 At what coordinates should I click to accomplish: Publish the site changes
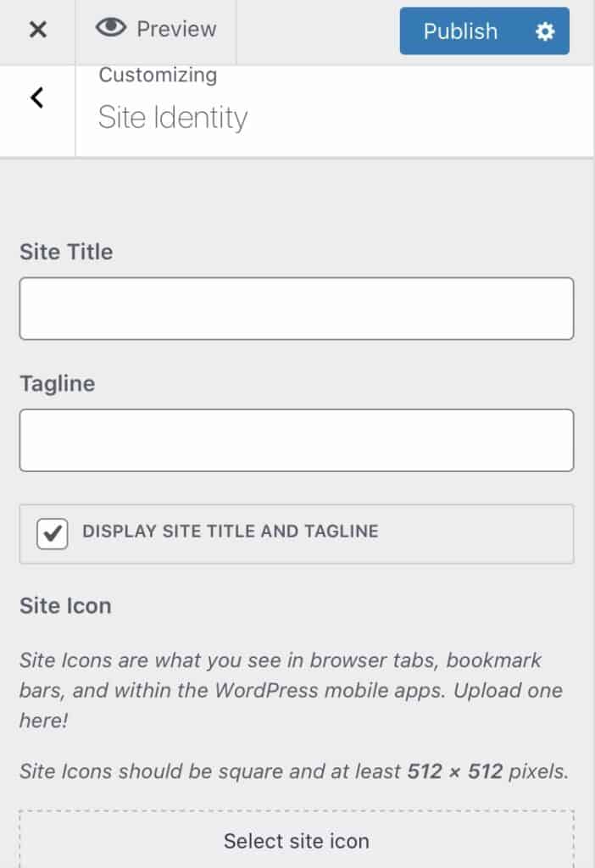coord(460,31)
